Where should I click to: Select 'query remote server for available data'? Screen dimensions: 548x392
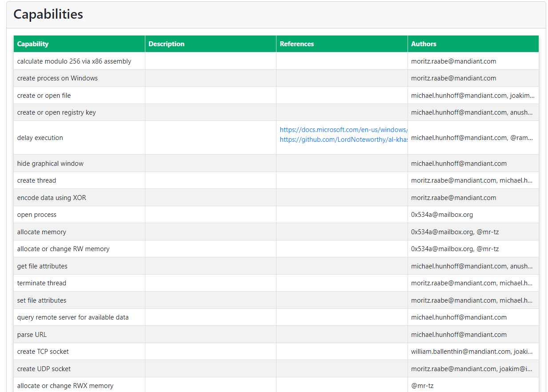pyautogui.click(x=73, y=317)
